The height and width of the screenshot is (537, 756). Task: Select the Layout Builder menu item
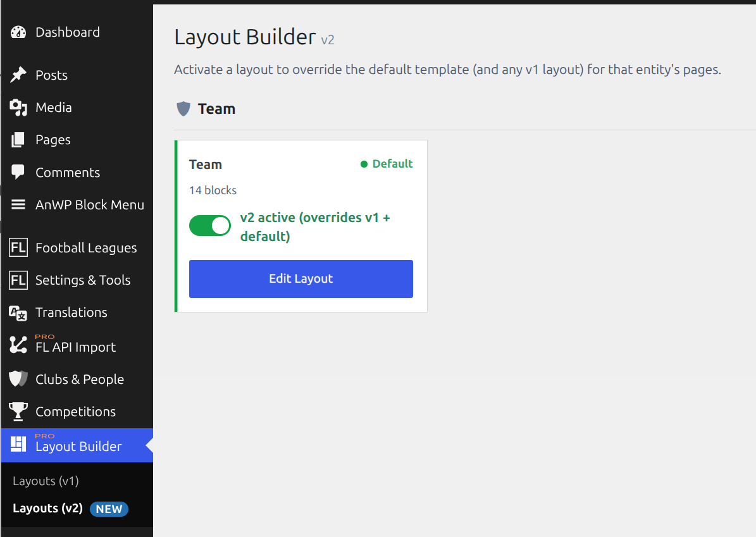coord(77,445)
